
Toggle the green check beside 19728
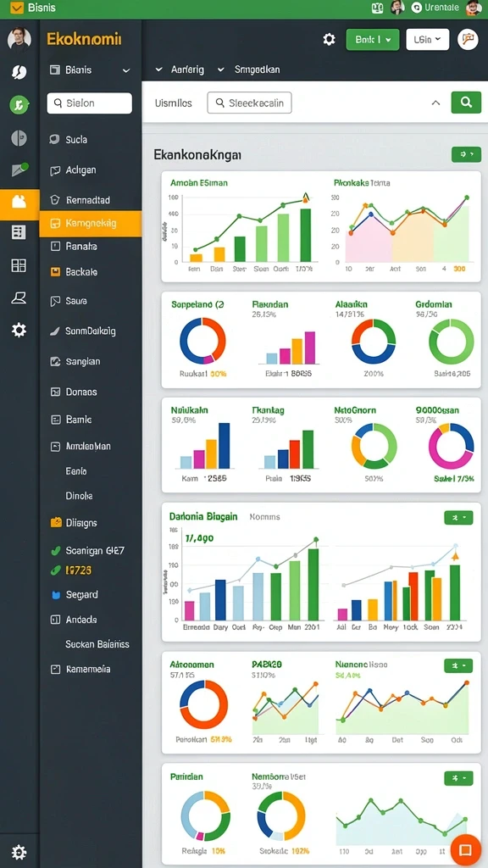(55, 570)
